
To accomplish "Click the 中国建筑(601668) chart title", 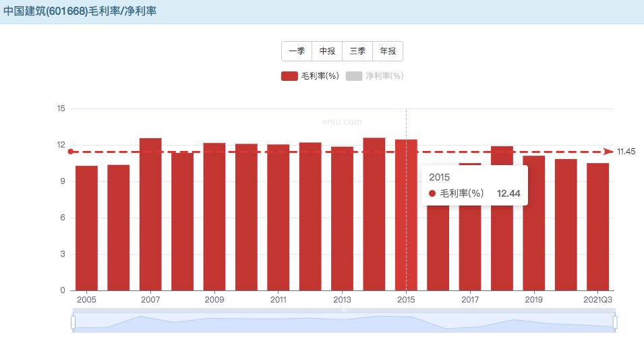I will tap(80, 11).
